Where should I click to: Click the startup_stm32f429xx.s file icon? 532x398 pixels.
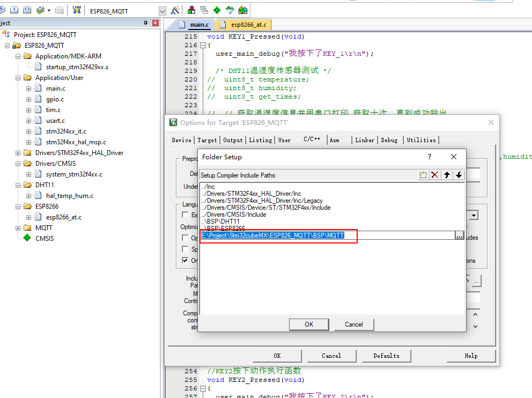(x=38, y=67)
